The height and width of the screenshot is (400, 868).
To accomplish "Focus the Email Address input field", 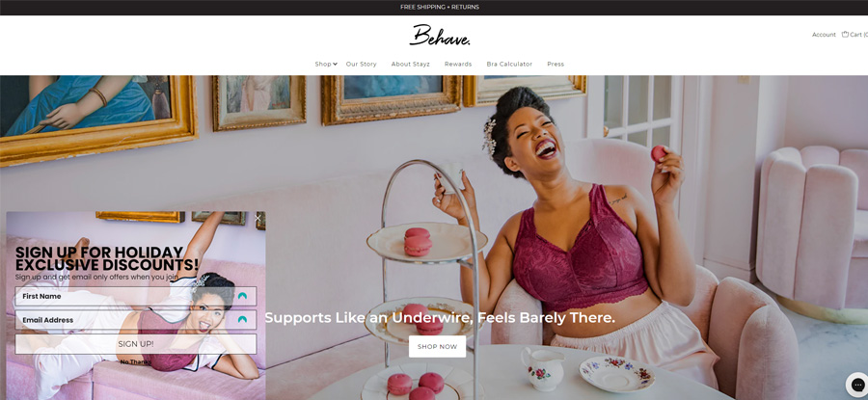I will pos(136,320).
